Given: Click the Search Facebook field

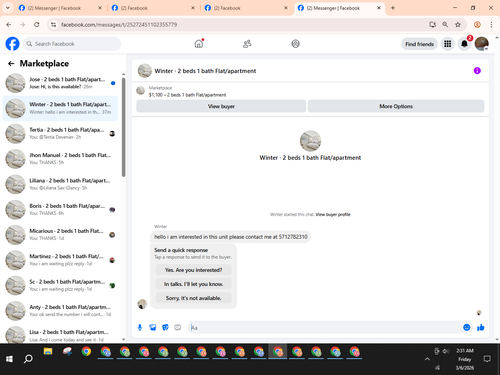Looking at the screenshot, I should tap(72, 44).
